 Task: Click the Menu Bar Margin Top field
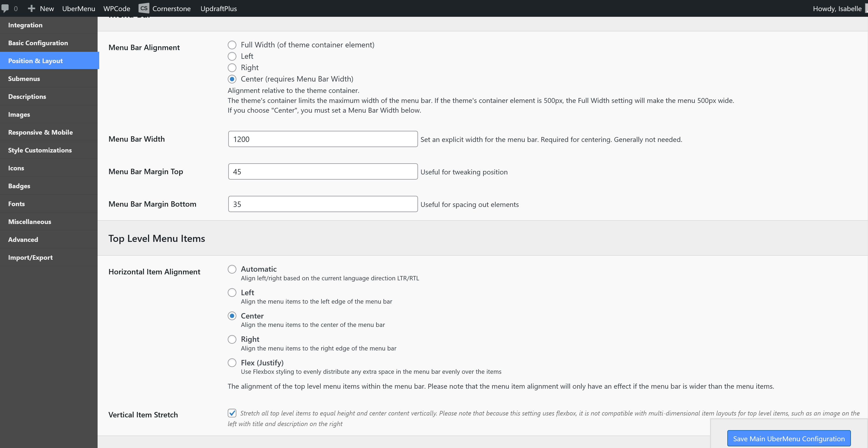pos(323,171)
